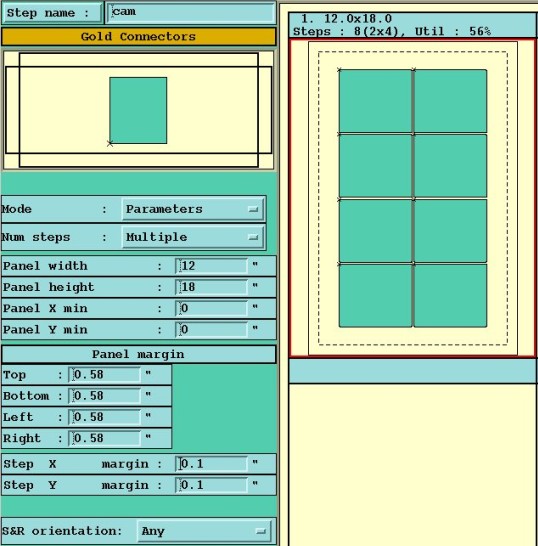538x546 pixels.
Task: Click the Panel margin header button
Action: (139, 354)
